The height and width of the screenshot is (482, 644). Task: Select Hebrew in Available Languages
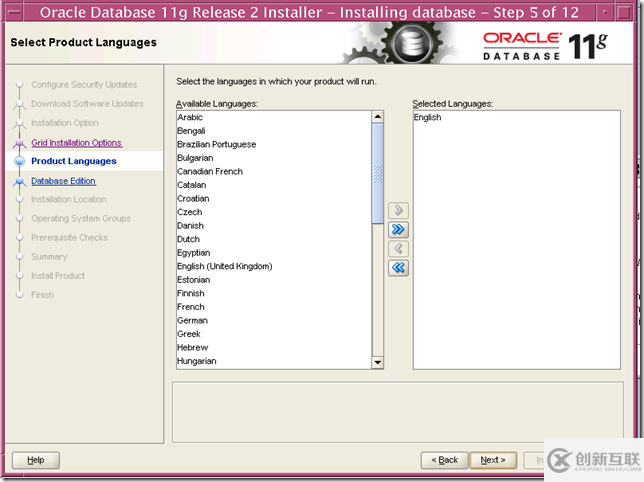(274, 348)
